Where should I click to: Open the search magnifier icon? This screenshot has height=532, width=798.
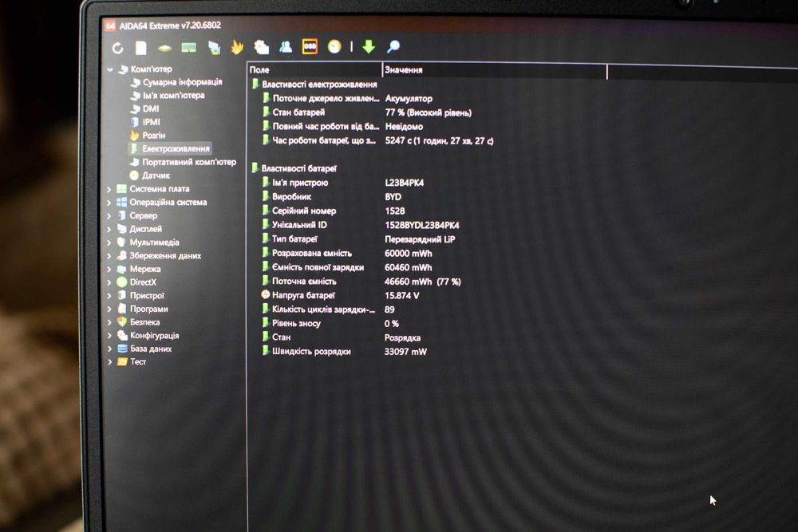coord(393,47)
